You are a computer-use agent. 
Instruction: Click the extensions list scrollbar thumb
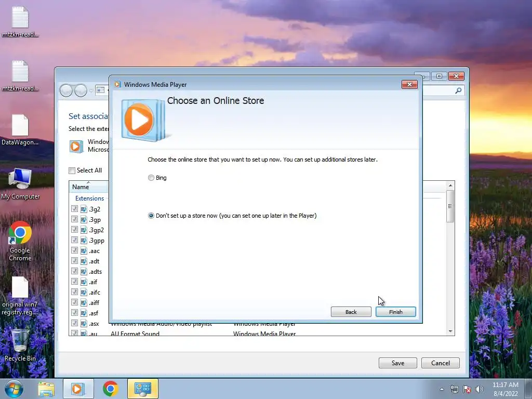tap(450, 206)
